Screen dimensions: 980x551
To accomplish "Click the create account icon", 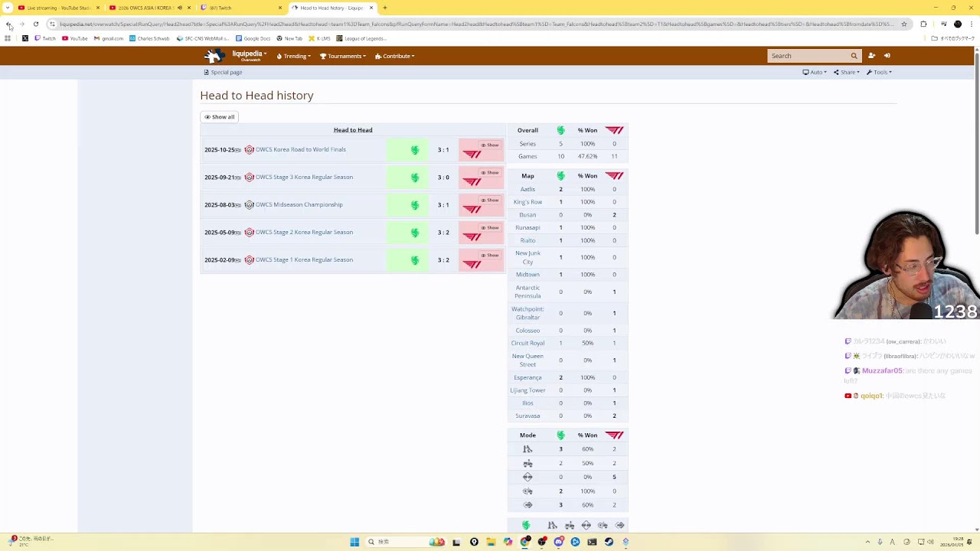I will click(x=871, y=56).
